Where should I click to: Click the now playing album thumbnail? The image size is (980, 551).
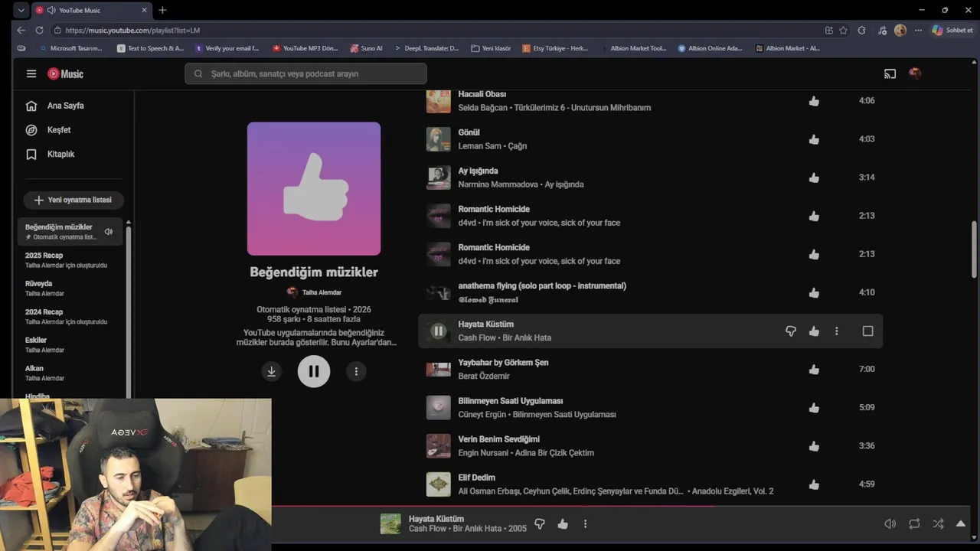[x=390, y=523]
